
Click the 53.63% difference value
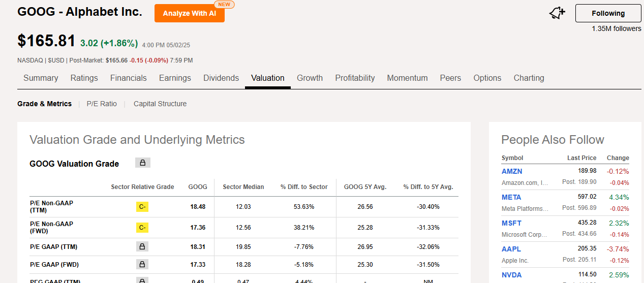[x=304, y=207]
